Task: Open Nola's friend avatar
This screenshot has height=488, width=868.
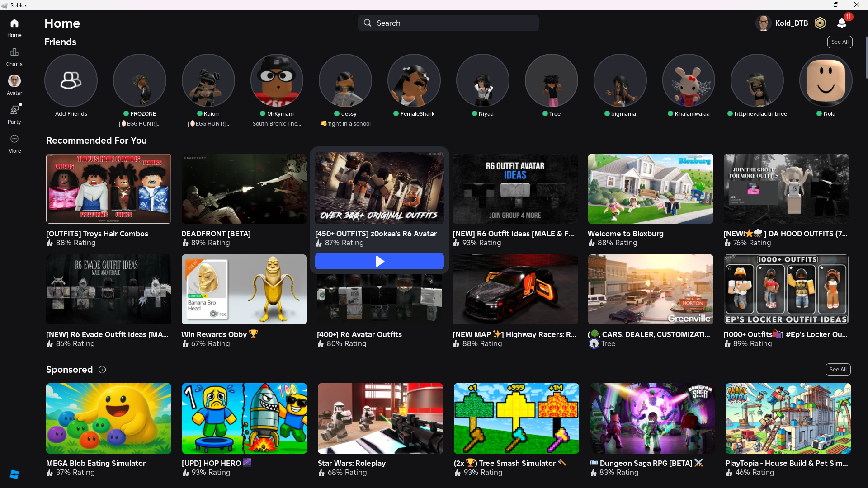Action: pos(826,80)
